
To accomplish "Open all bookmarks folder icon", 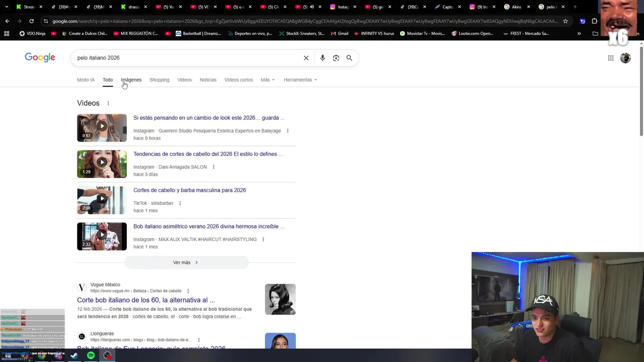I will click(x=595, y=33).
